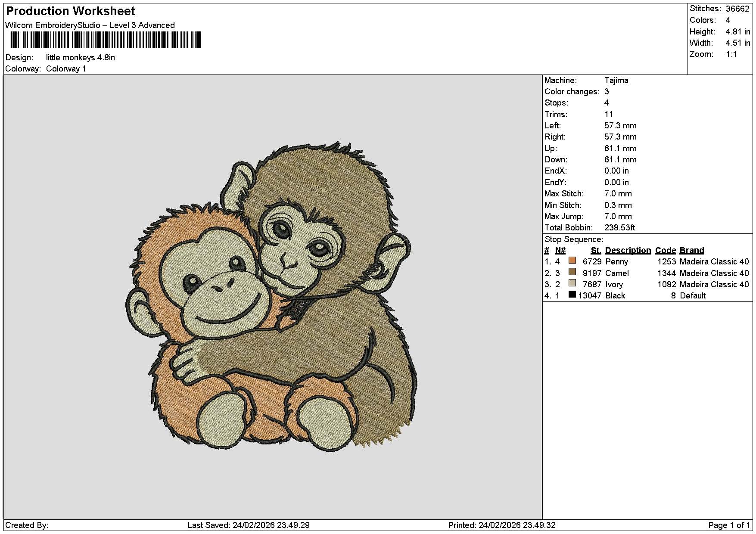Viewport: 756px width, 534px height.
Task: Click the stitch count '9197' for Camel
Action: pos(592,273)
